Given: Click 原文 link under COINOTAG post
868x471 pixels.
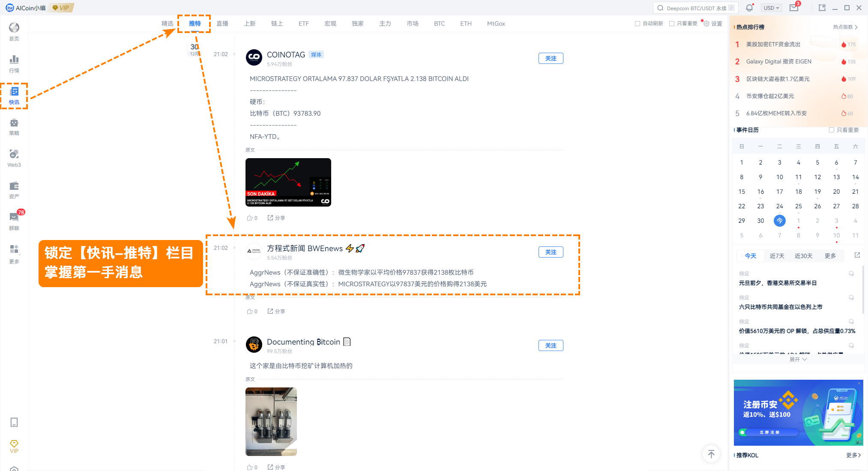Looking at the screenshot, I should pos(250,150).
